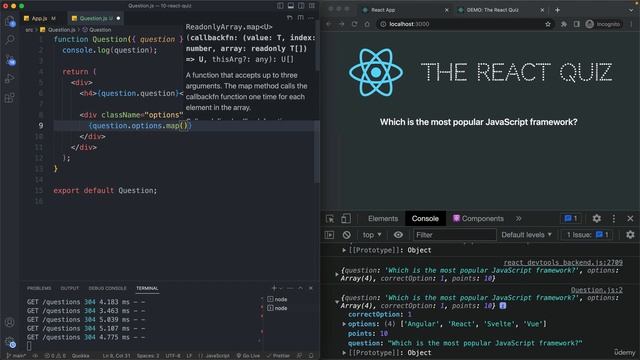Click the blue issues badge in DevTools tab bar
The width and height of the screenshot is (640, 360).
571,218
